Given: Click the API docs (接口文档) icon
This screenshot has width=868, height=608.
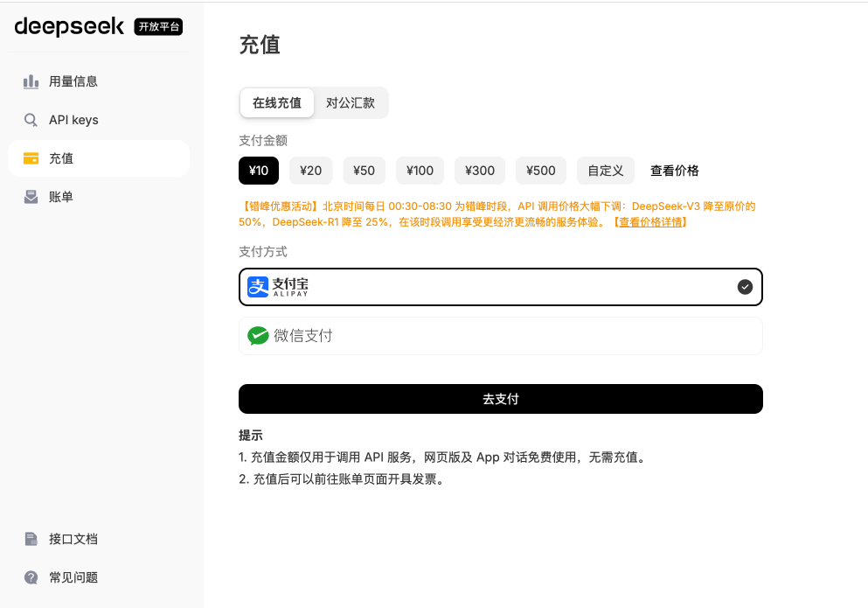Looking at the screenshot, I should point(31,539).
